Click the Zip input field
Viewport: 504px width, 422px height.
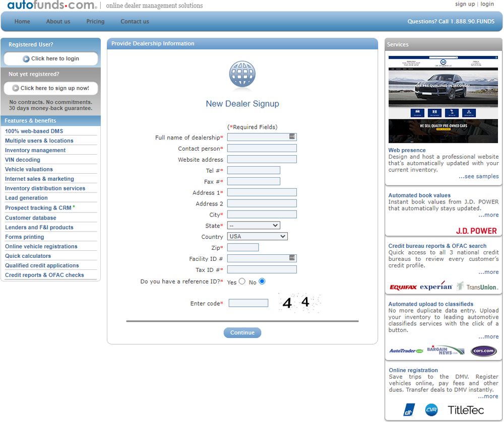pyautogui.click(x=243, y=247)
